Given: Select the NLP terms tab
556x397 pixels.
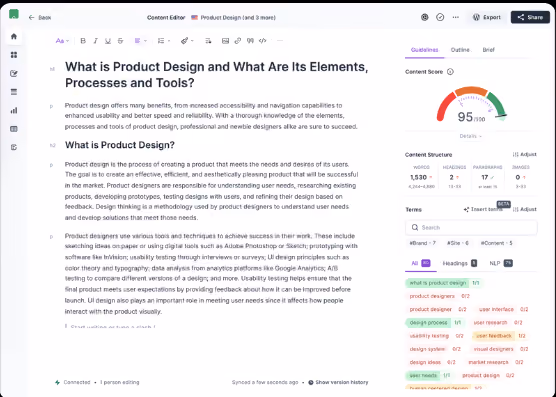Looking at the screenshot, I should click(x=501, y=263).
